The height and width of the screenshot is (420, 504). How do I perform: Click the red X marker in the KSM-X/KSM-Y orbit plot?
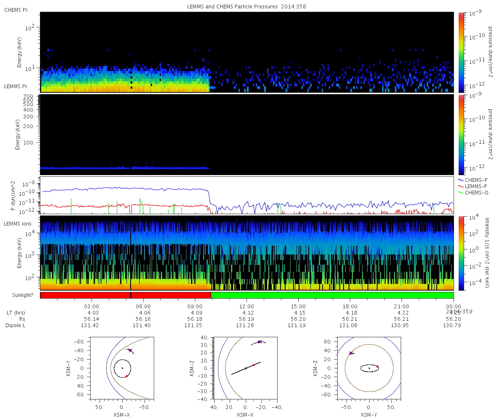click(x=130, y=350)
